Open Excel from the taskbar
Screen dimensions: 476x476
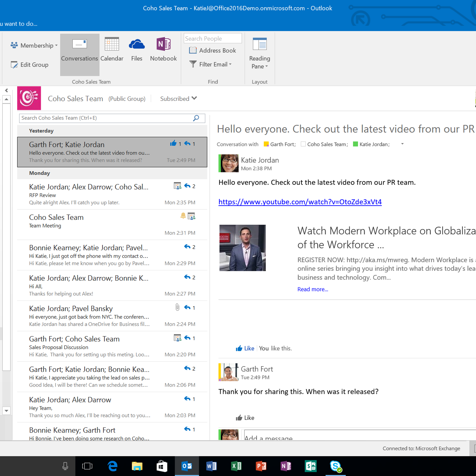pos(236,466)
